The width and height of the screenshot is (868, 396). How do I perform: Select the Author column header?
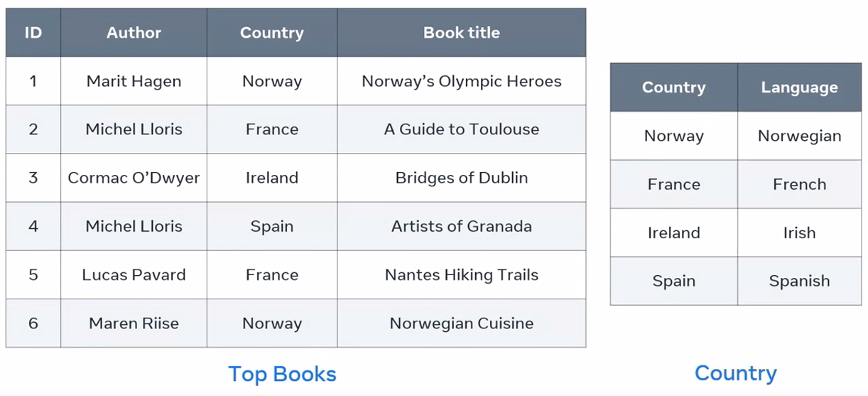pos(134,33)
